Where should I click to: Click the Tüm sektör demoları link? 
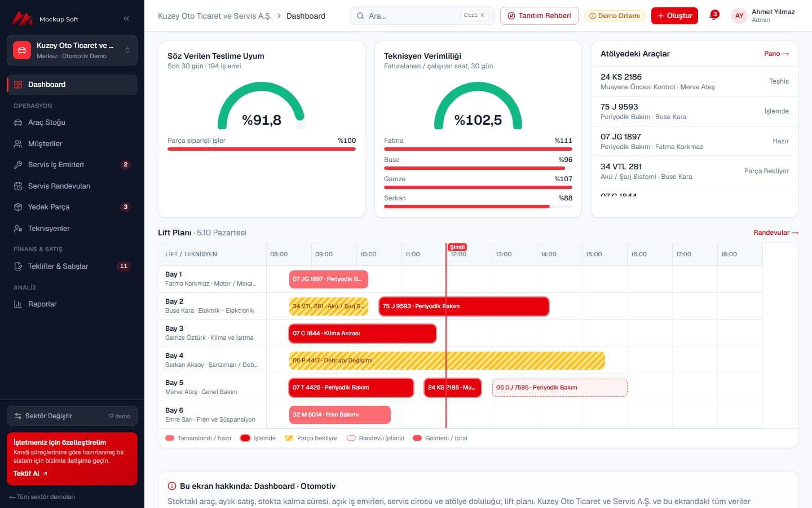[42, 497]
